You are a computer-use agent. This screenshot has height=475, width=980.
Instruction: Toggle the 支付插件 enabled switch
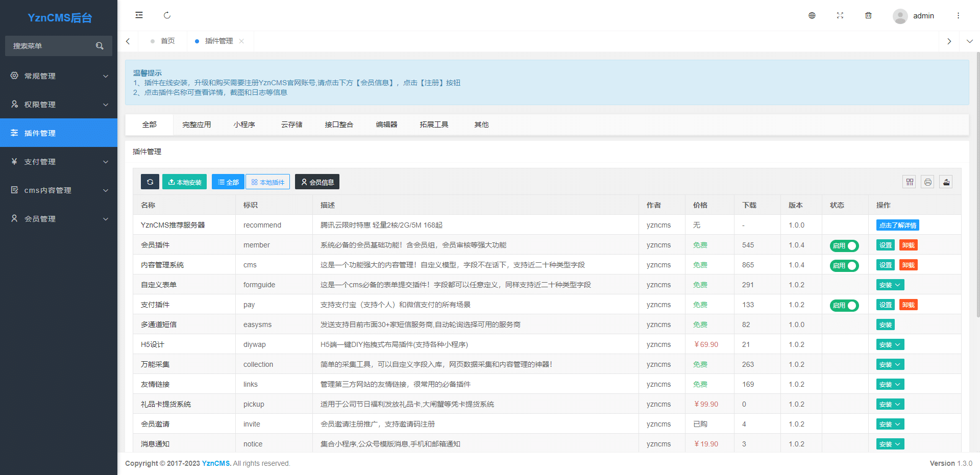tap(844, 306)
